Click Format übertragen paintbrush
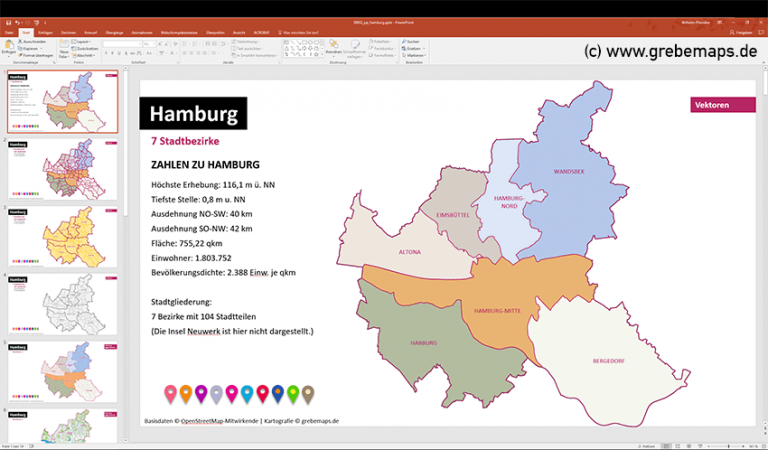The height and width of the screenshot is (450, 768). pos(21,55)
